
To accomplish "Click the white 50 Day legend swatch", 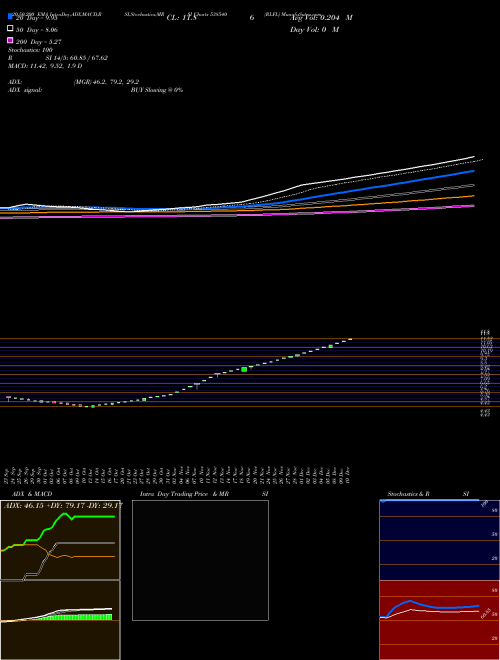I will click(x=10, y=28).
